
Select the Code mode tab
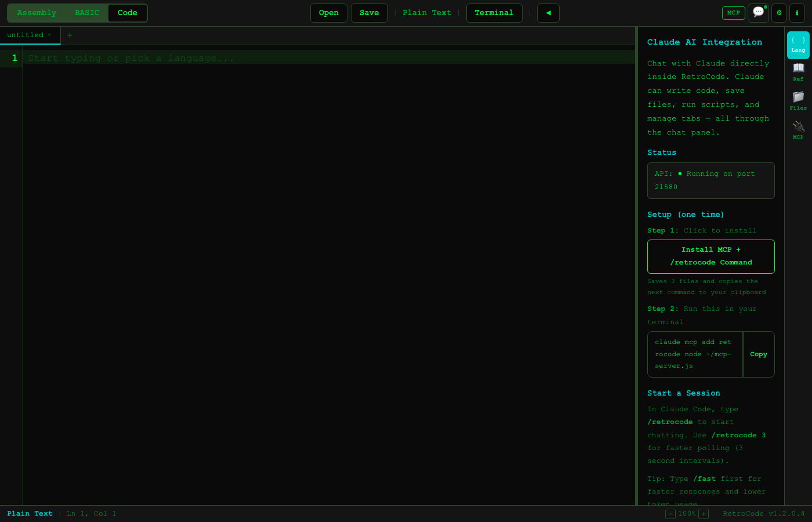(127, 12)
